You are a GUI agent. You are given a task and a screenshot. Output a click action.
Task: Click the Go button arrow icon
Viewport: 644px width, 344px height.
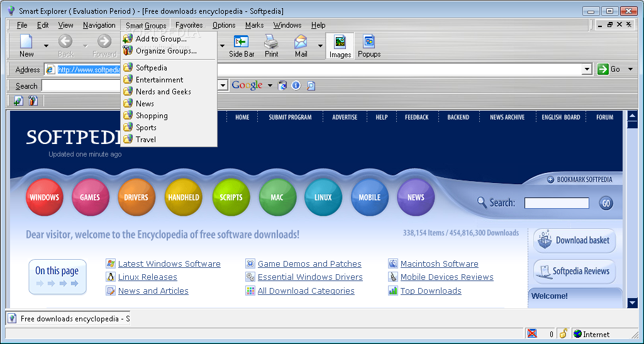(603, 69)
